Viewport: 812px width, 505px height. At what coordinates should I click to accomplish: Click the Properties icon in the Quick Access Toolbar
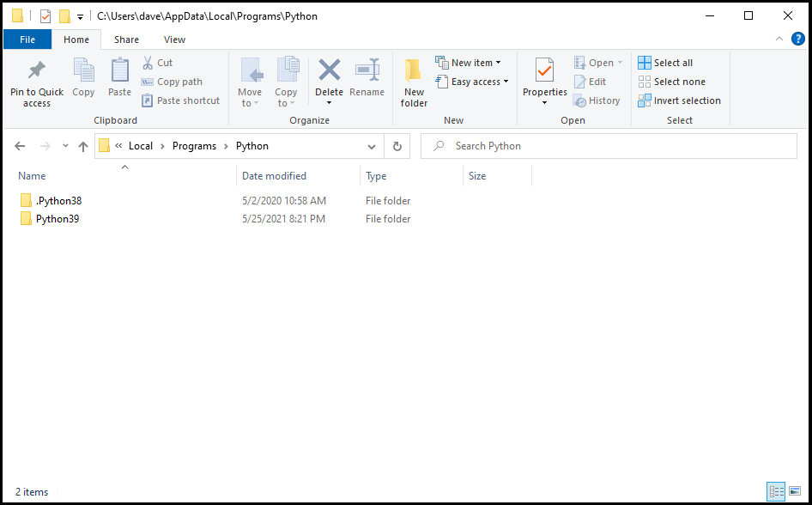click(45, 16)
